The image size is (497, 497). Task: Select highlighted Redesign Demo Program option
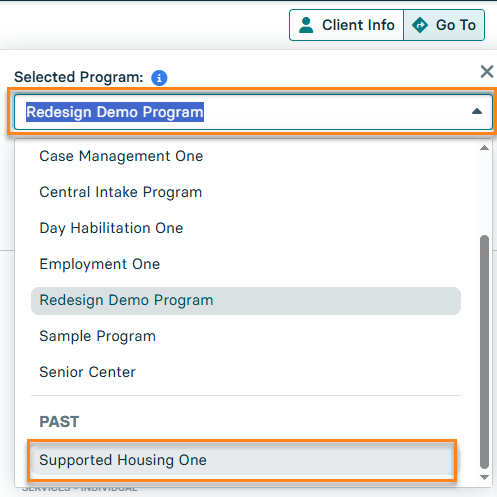coord(246,300)
